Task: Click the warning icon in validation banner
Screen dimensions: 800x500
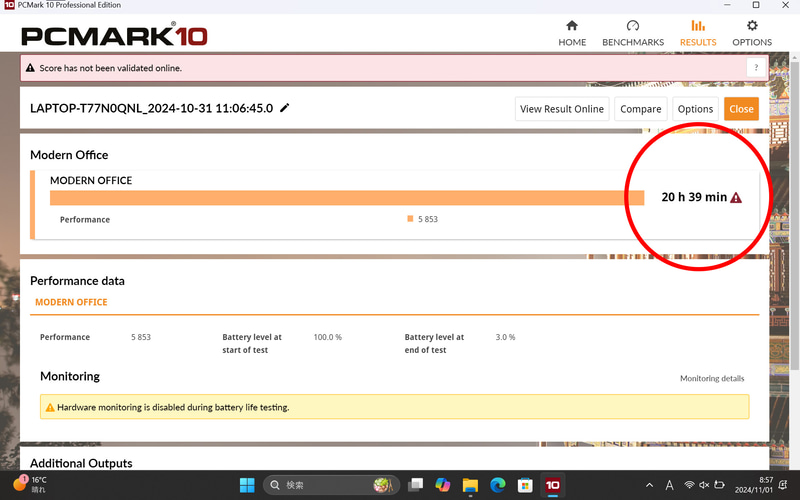Action: (x=30, y=68)
